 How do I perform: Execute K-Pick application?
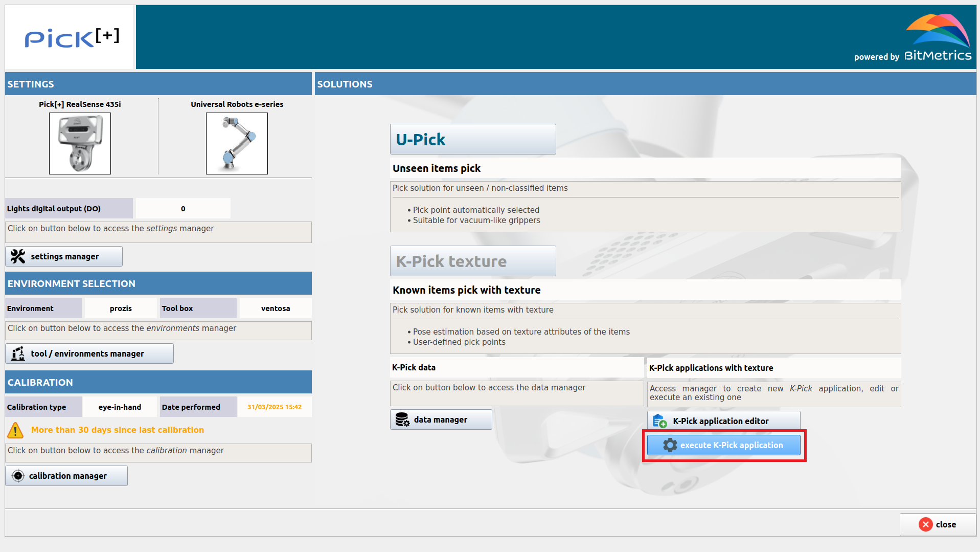724,445
